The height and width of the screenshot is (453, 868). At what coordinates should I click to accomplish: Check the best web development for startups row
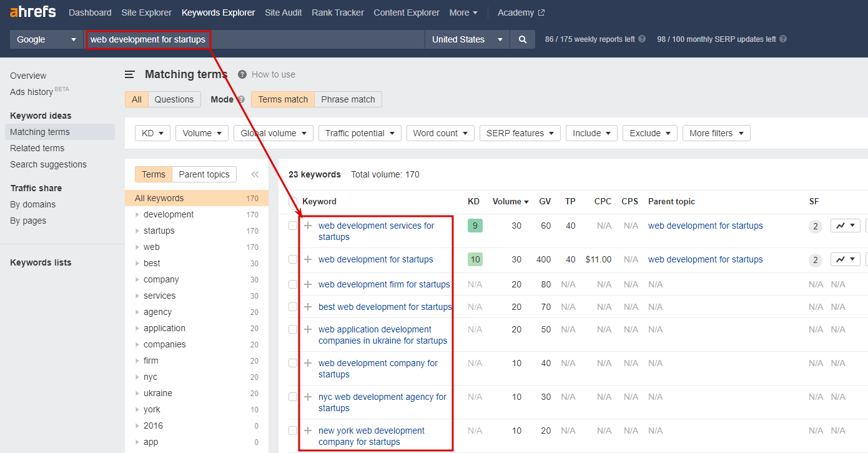293,307
